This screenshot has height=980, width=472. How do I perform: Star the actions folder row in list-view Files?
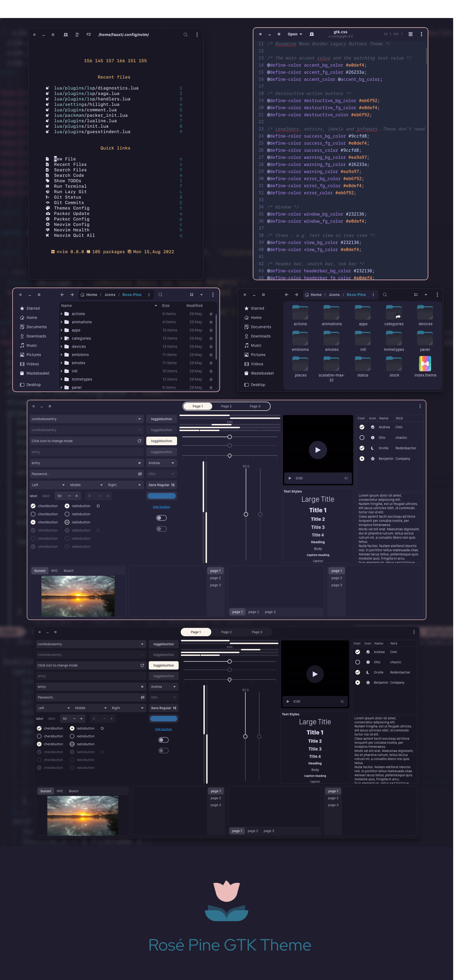(211, 314)
